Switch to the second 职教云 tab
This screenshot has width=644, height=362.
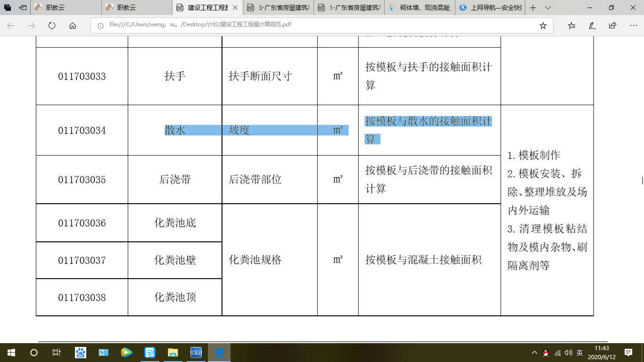click(137, 8)
